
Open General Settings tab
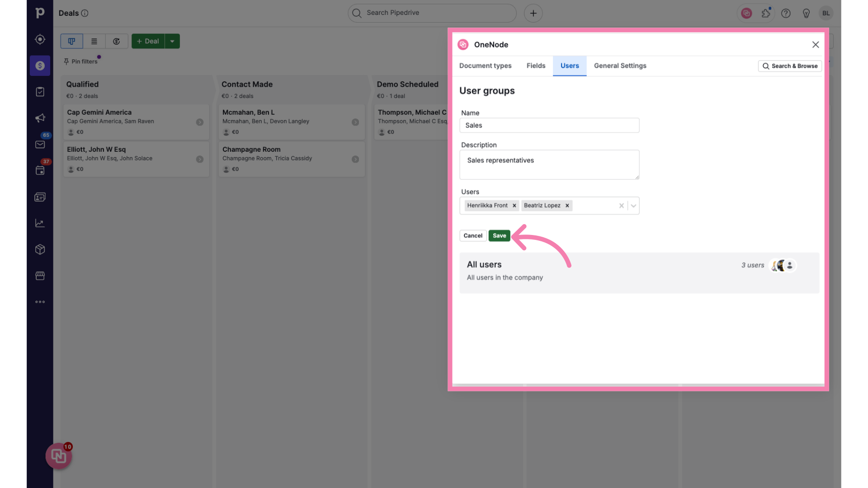pyautogui.click(x=620, y=66)
